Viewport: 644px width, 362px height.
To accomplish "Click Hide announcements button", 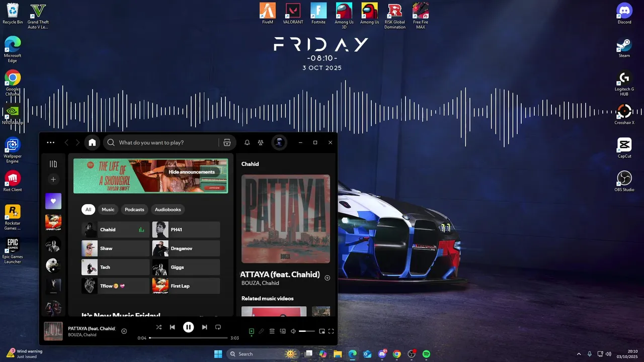I will pos(192,172).
